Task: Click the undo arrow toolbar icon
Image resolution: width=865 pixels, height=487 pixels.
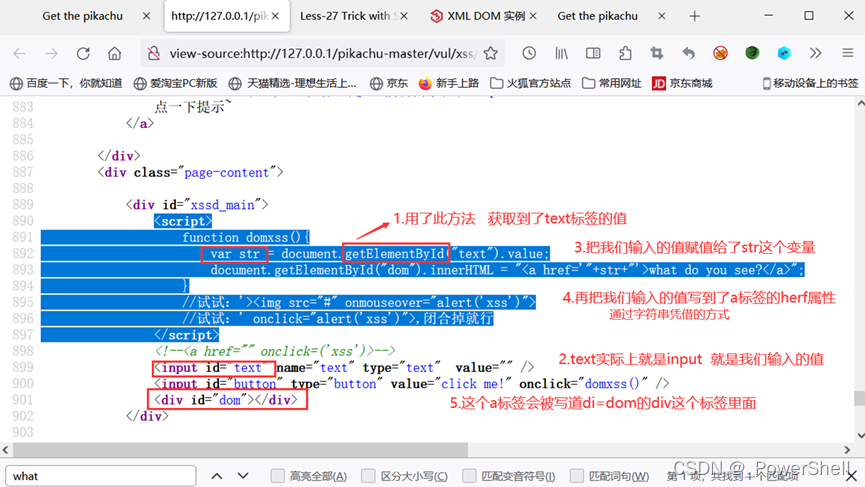Action: click(x=688, y=53)
